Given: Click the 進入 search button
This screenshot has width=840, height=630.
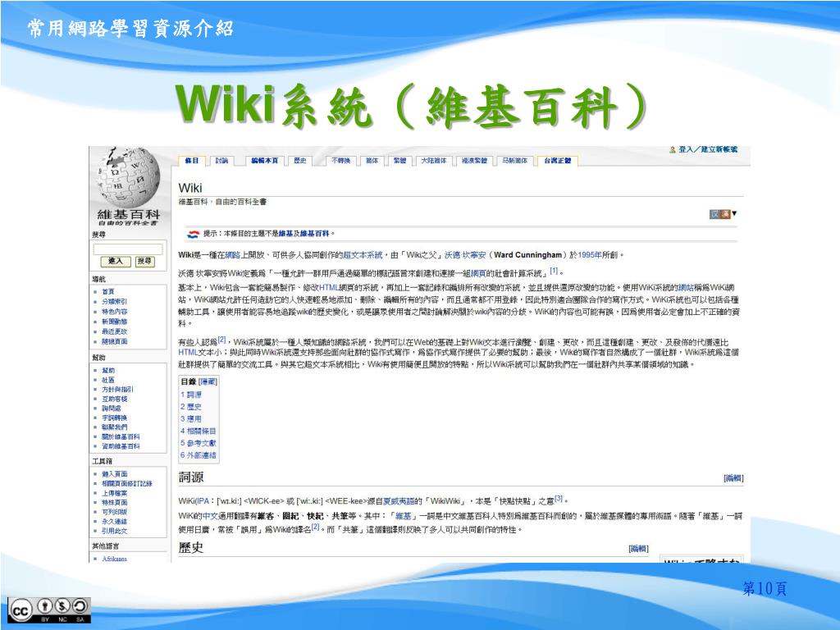Looking at the screenshot, I should point(115,262).
